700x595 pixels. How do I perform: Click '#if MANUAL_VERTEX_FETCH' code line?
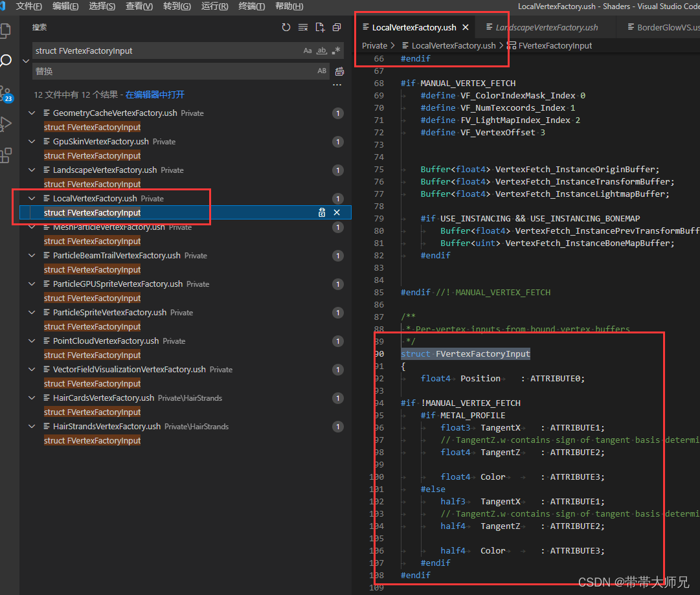point(458,83)
